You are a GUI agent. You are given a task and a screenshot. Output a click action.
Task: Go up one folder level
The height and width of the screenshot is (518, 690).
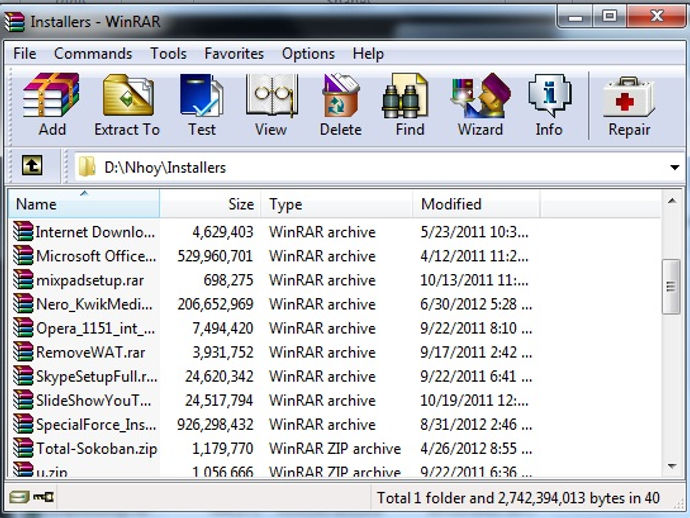[32, 166]
